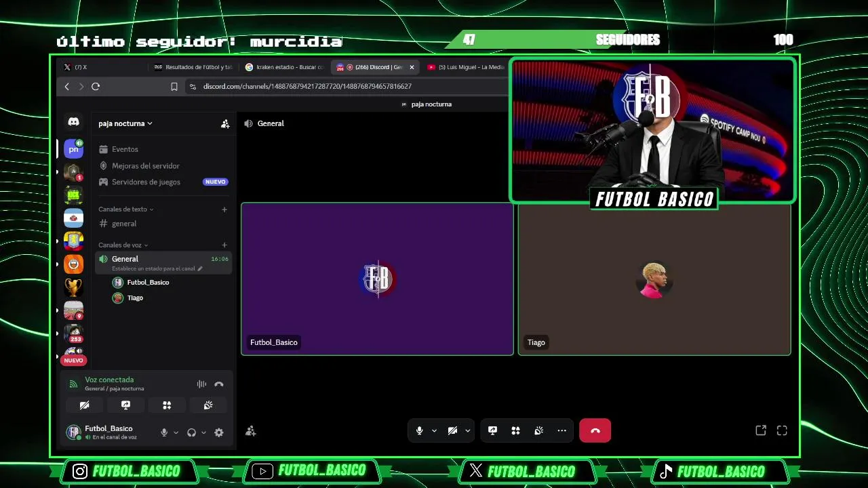Image resolution: width=868 pixels, height=488 pixels.
Task: Reload the browser page
Action: coord(96,87)
